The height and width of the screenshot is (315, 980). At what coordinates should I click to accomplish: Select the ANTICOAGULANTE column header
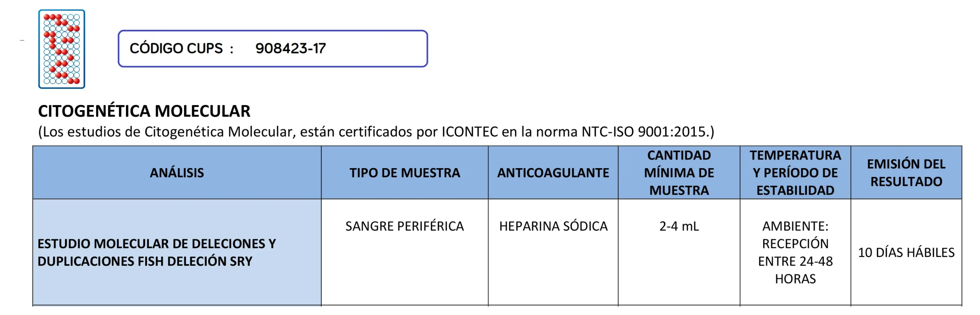(x=553, y=173)
